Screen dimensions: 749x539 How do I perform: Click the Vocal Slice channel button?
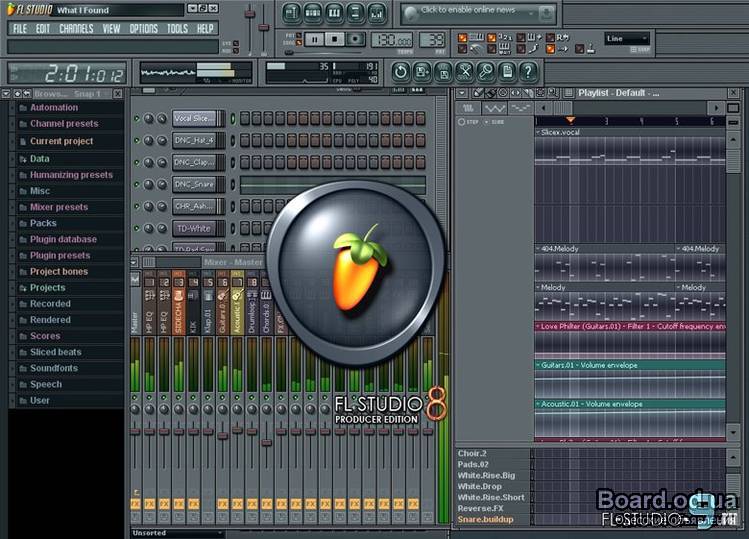click(x=195, y=119)
